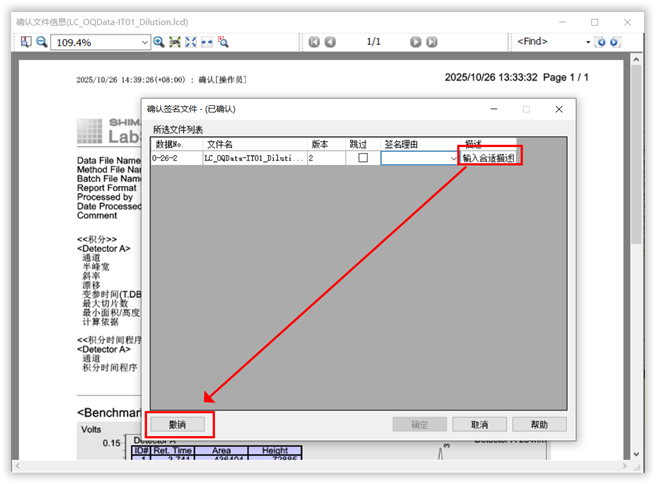The height and width of the screenshot is (484, 656).
Task: Go to the first page
Action: tap(314, 42)
